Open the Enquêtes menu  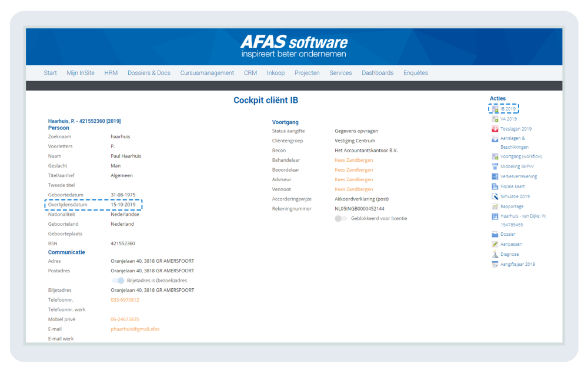[416, 73]
